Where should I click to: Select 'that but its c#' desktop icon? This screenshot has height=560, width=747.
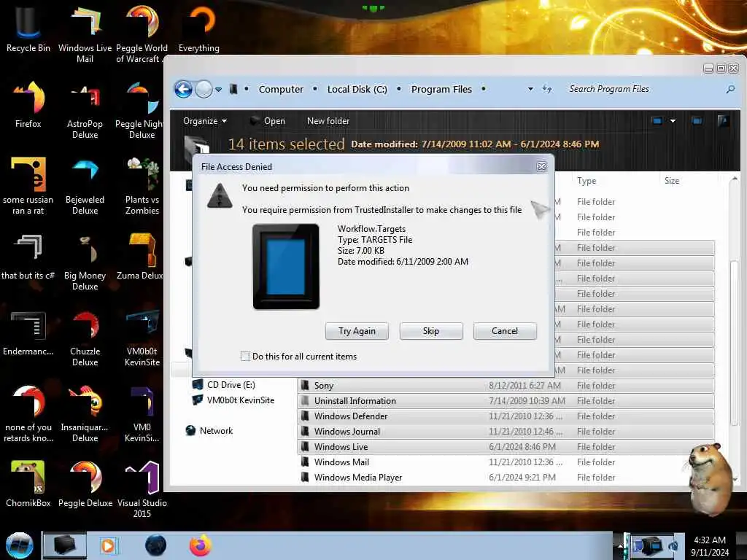(28, 256)
